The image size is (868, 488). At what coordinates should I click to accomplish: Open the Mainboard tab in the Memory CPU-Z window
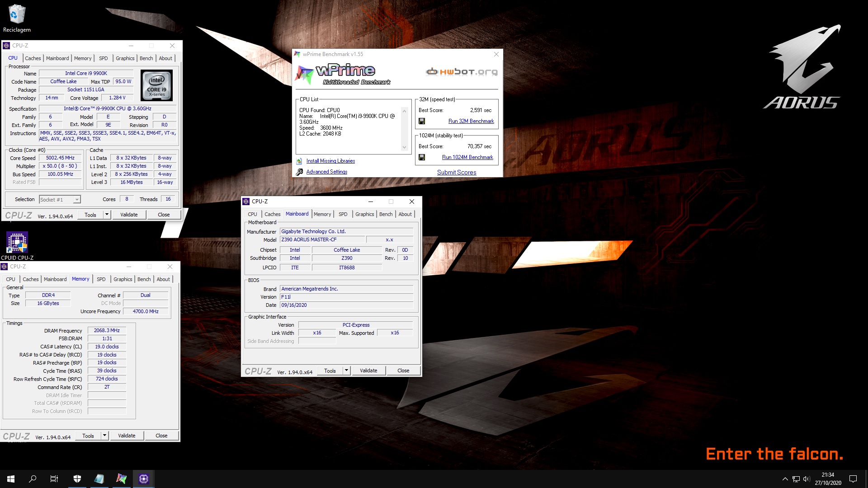point(55,279)
